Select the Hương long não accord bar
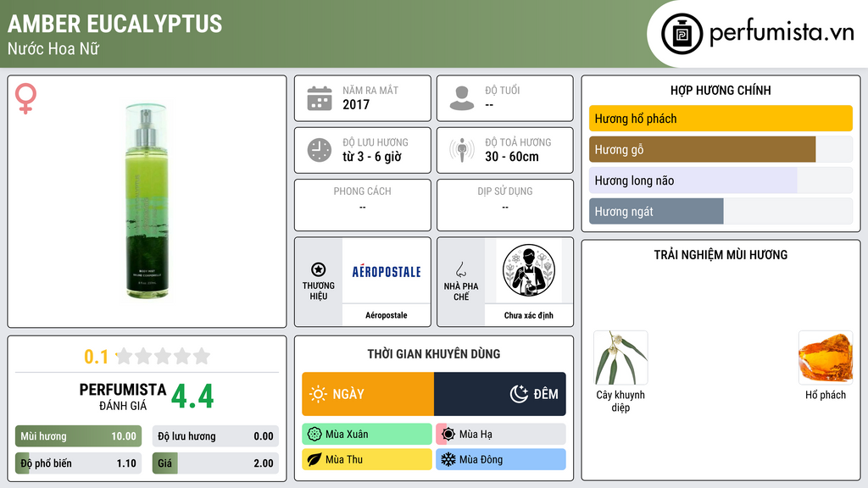 tap(721, 180)
